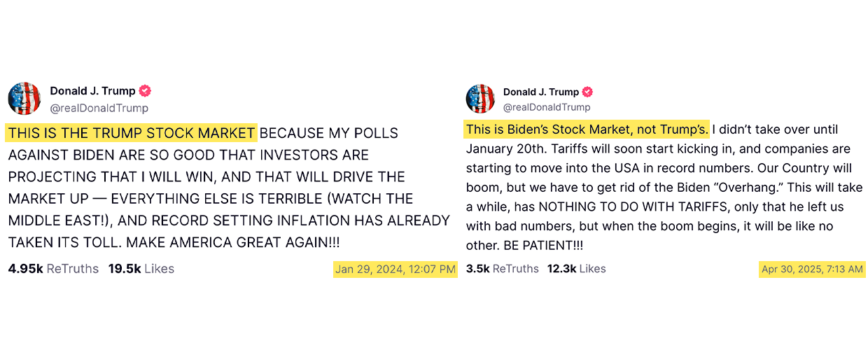This screenshot has height=357, width=868.
Task: Click the Jan 29, 2024, 12:07 PM timestamp
Action: click(395, 269)
